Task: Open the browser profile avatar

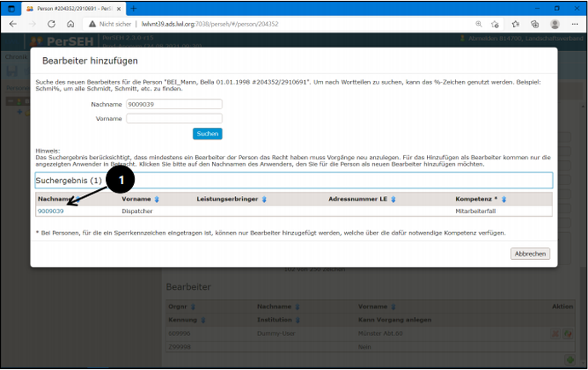Action: coord(555,24)
